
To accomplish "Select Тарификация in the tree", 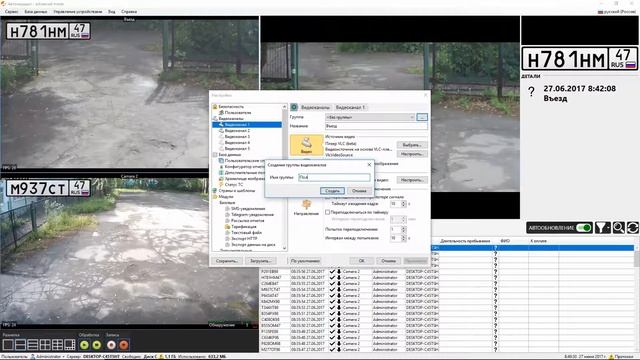I will pyautogui.click(x=244, y=226).
